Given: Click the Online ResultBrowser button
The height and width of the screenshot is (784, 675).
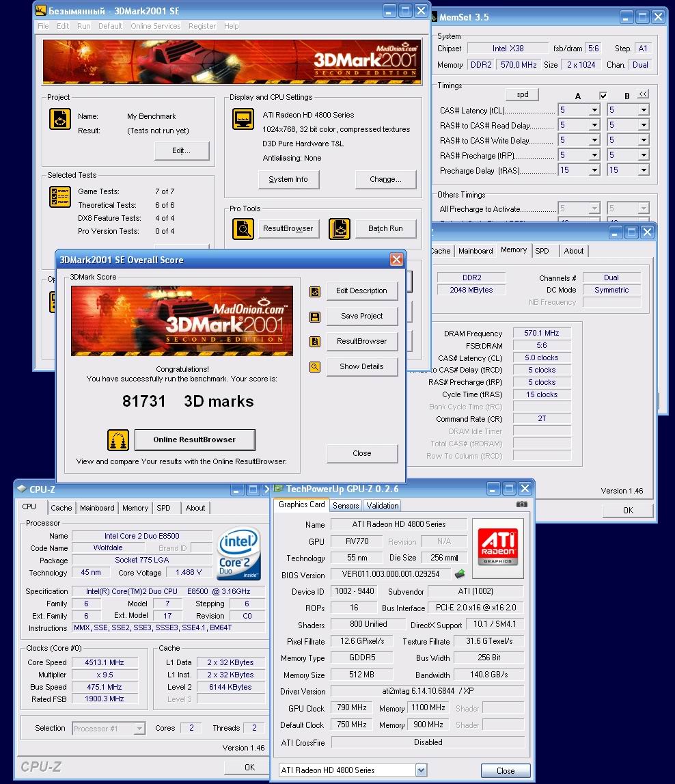Looking at the screenshot, I should pos(195,440).
